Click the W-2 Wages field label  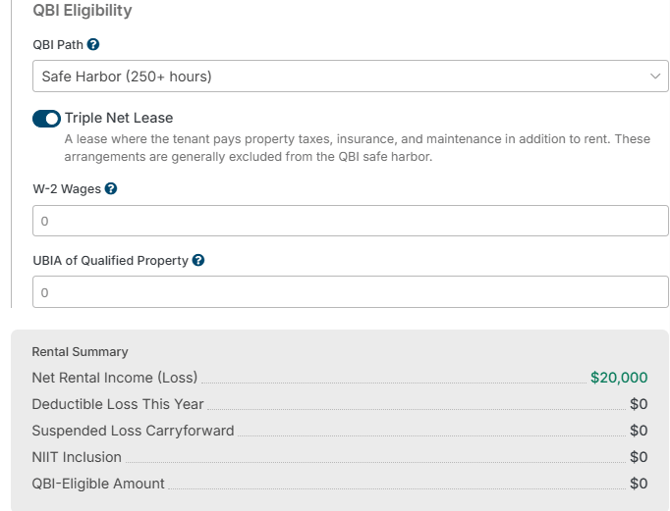point(67,189)
